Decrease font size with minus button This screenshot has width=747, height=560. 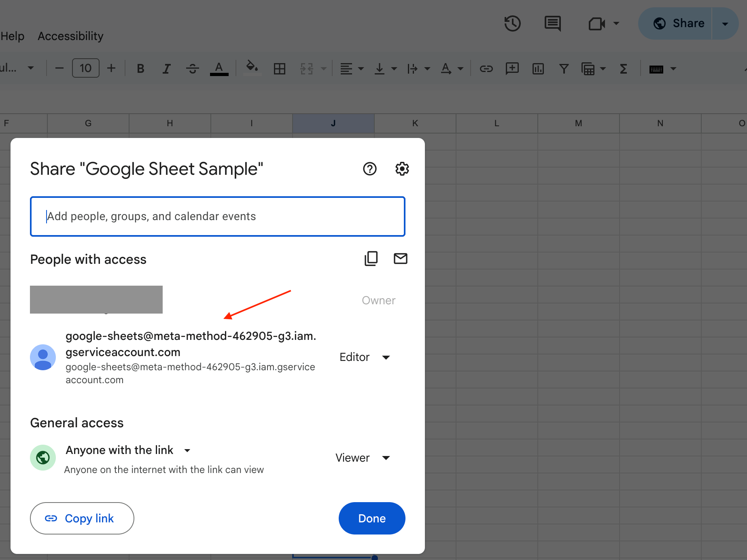click(x=59, y=68)
